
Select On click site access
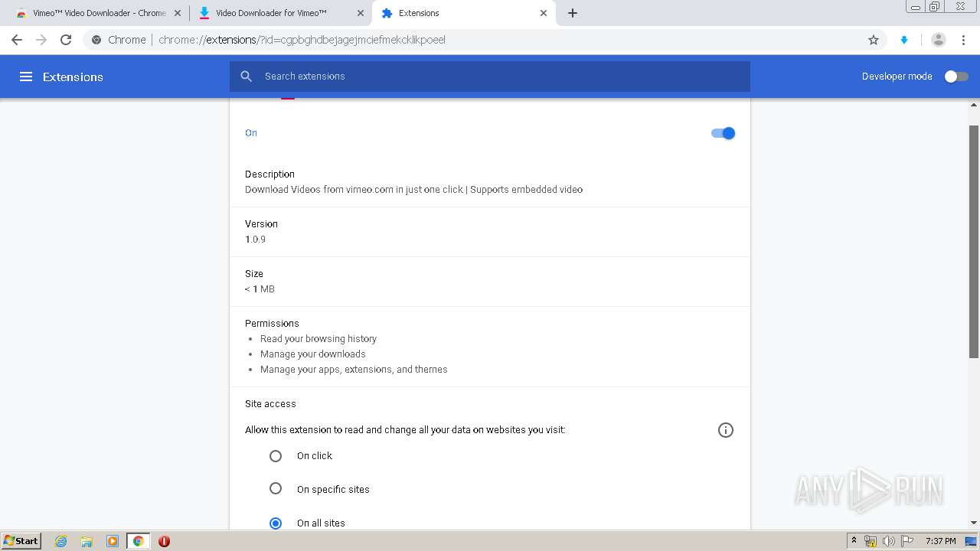276,456
